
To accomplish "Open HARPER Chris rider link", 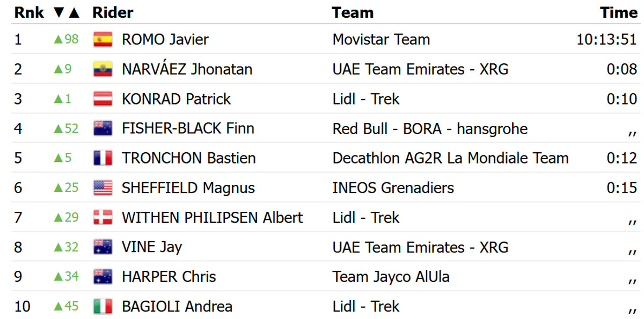I will click(169, 277).
